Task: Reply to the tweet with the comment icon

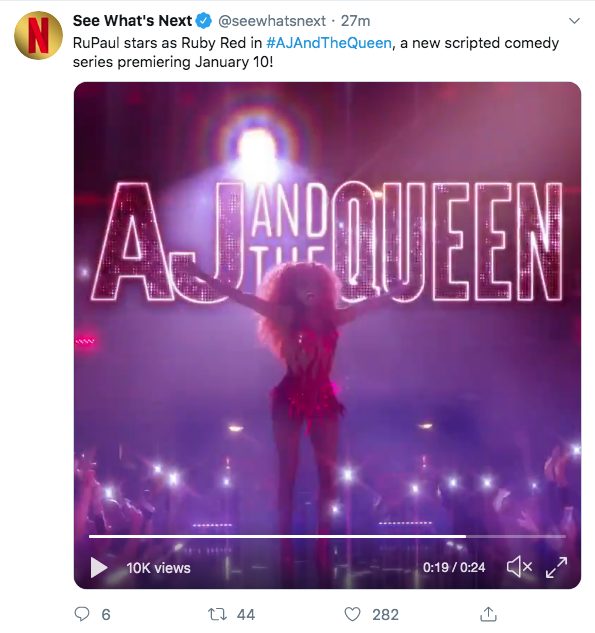Action: pos(82,614)
